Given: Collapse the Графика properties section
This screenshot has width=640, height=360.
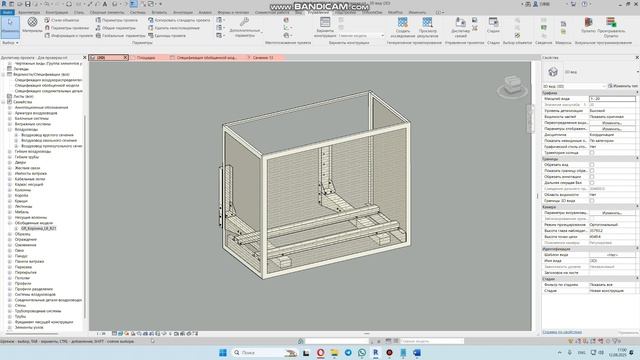Looking at the screenshot, I should (x=637, y=93).
